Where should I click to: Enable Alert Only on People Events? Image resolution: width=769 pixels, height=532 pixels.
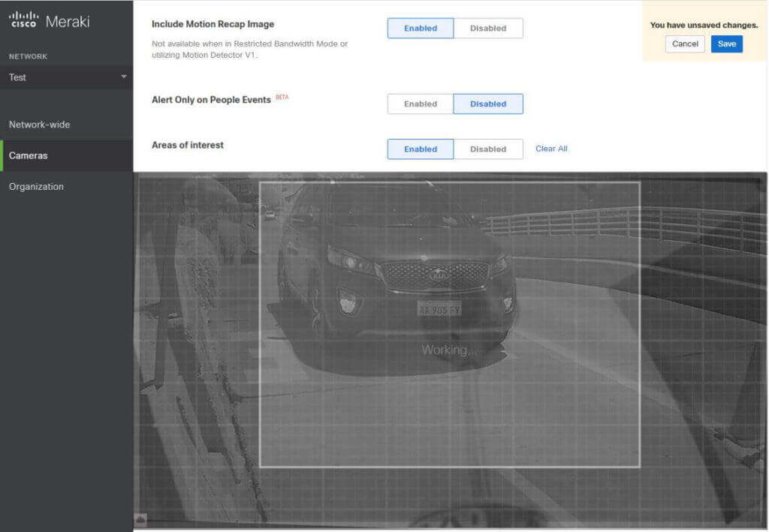(x=421, y=104)
